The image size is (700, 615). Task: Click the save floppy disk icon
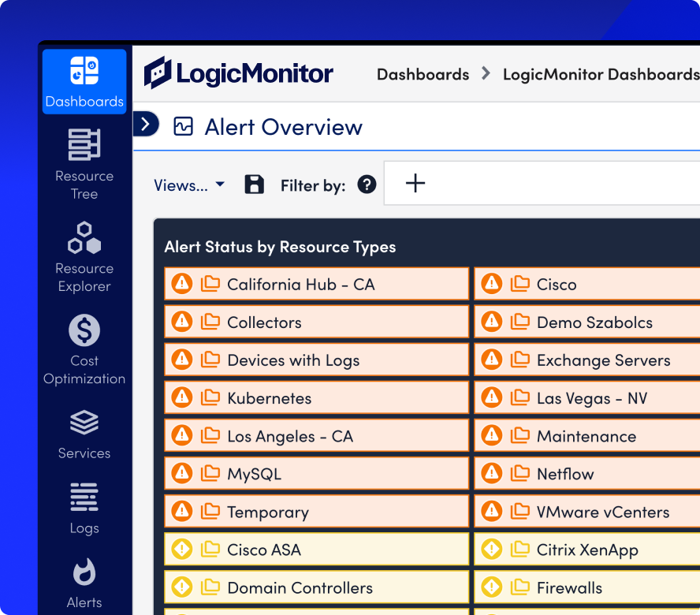(x=254, y=184)
